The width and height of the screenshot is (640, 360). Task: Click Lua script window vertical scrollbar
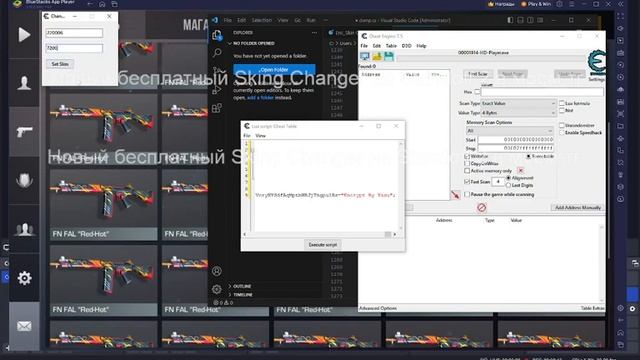[x=400, y=186]
